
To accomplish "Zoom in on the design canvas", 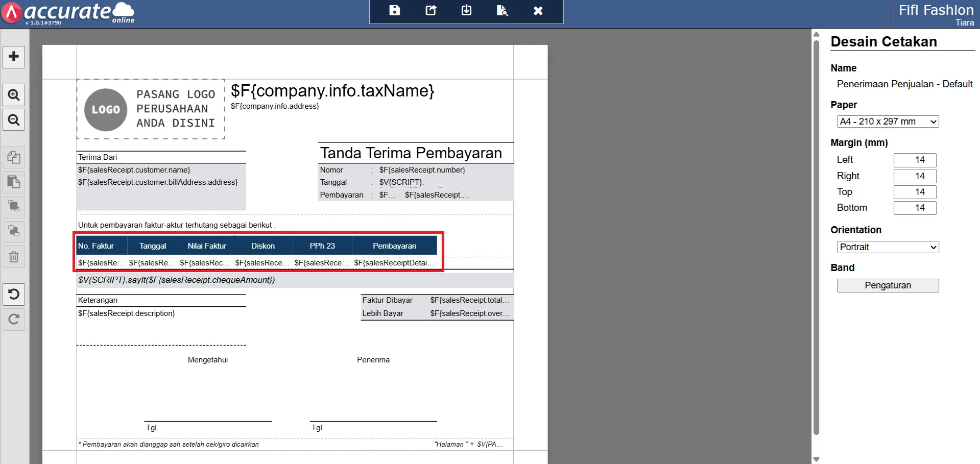I will pyautogui.click(x=14, y=95).
